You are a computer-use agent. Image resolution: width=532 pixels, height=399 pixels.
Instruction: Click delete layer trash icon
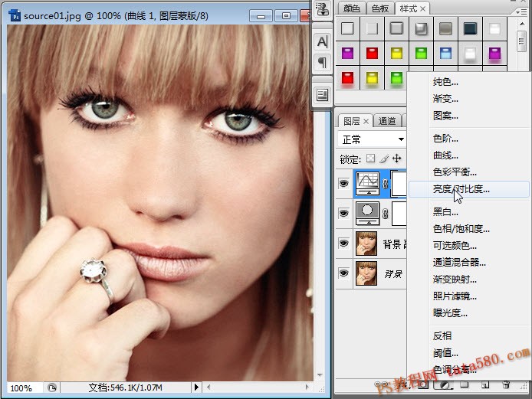506,384
